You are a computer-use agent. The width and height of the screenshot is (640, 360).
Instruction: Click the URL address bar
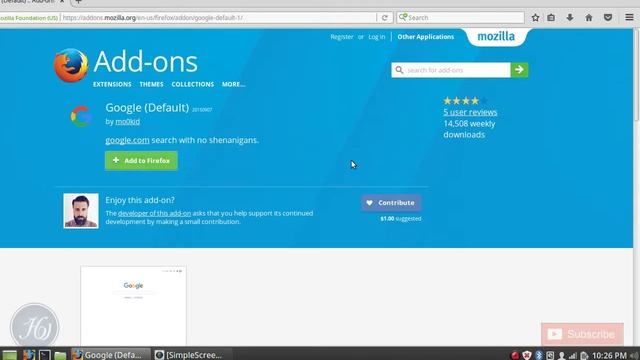[x=218, y=18]
